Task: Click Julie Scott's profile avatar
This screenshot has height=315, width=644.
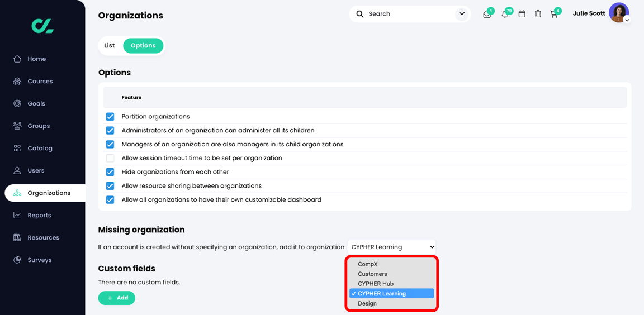Action: coord(618,13)
